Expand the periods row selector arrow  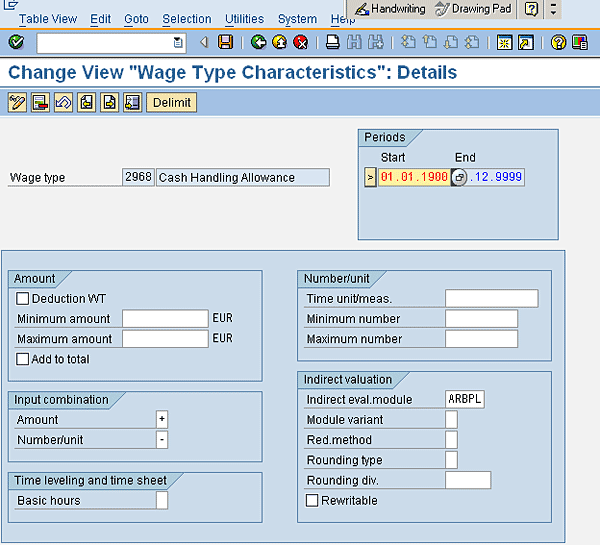[370, 177]
